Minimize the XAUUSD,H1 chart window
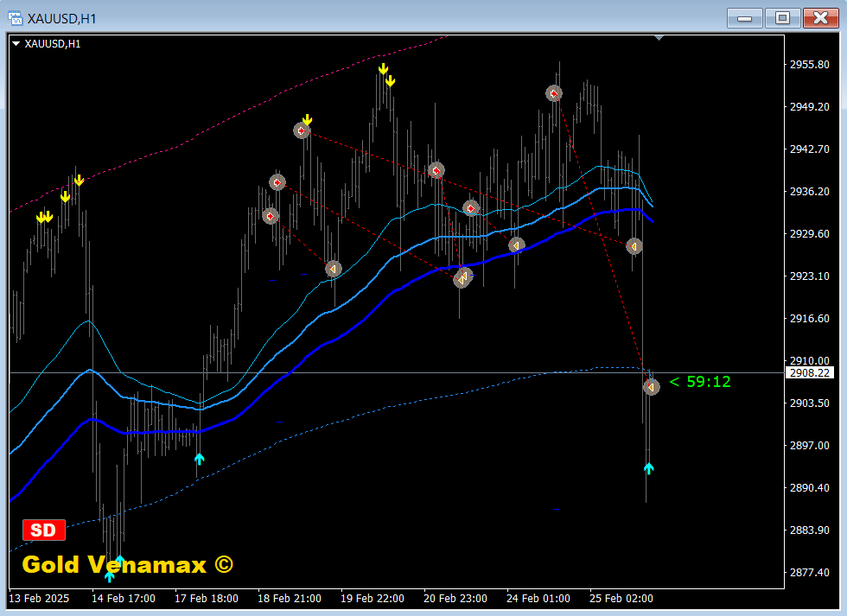The width and height of the screenshot is (847, 616). [x=745, y=18]
